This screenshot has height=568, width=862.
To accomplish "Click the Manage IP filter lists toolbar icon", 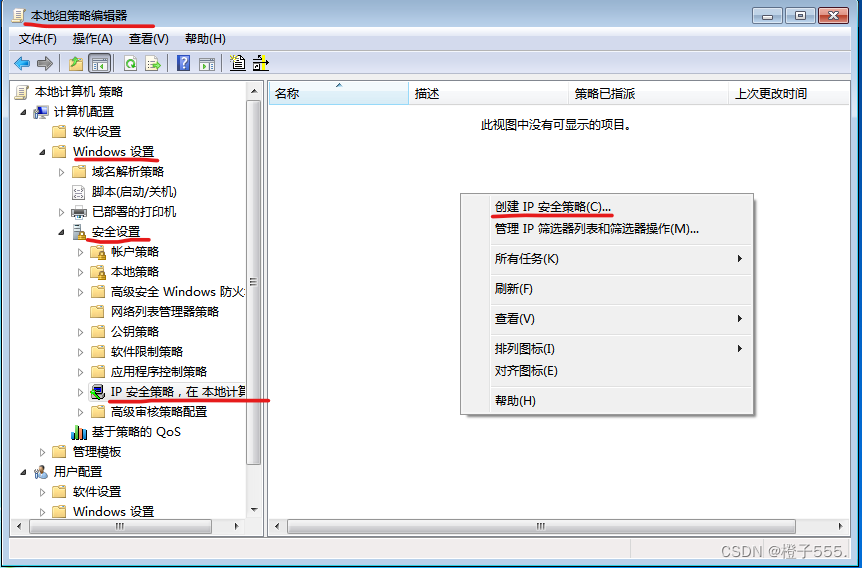I will coord(261,63).
